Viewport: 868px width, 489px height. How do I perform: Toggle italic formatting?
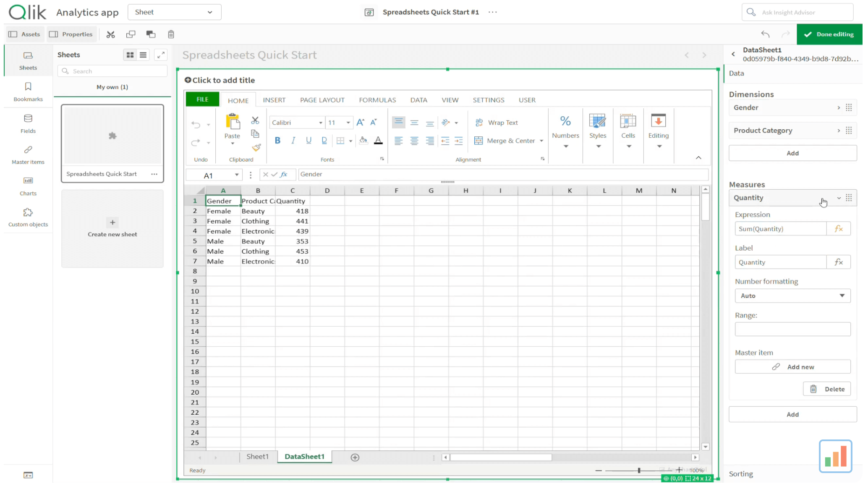pos(293,141)
